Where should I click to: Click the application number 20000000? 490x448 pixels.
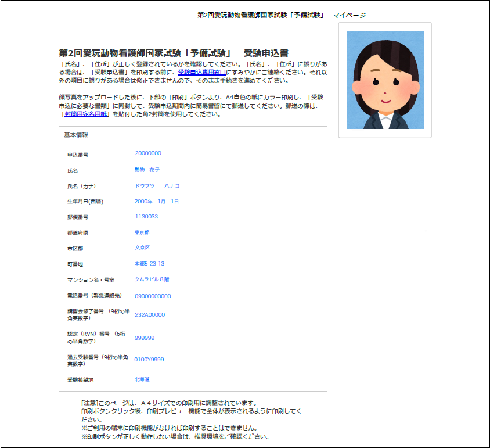point(148,153)
